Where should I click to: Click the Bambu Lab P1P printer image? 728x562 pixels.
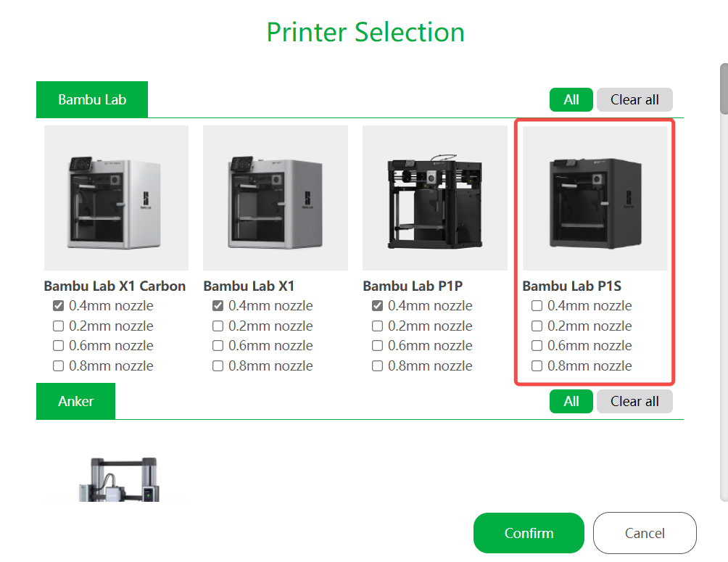pos(435,198)
